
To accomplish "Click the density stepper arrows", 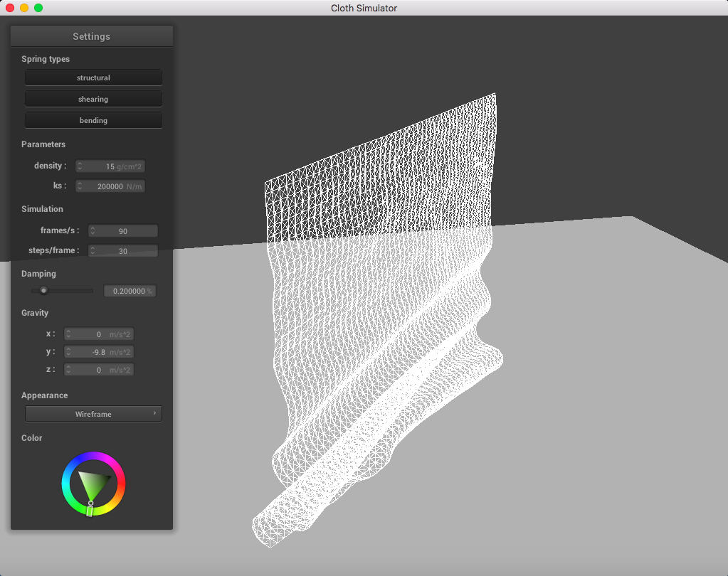I will point(80,166).
